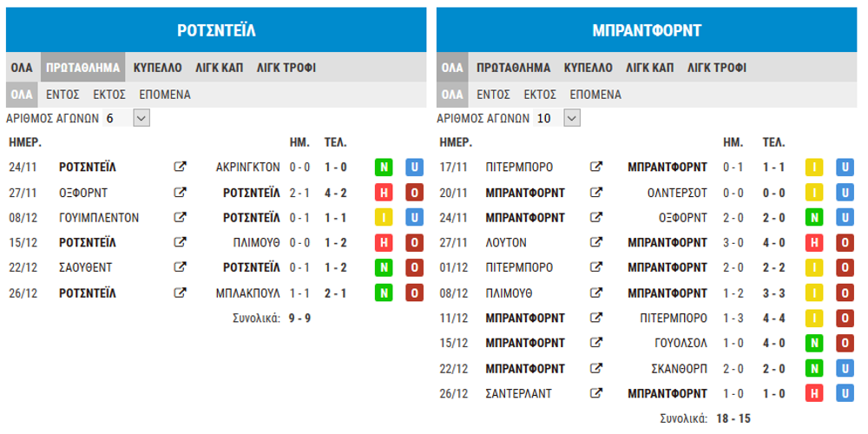Viewport: 868px width, 434px height.
Task: Click ΠΛΙΜΟΥΘ team name in Μπράντφορντ list
Action: [510, 293]
